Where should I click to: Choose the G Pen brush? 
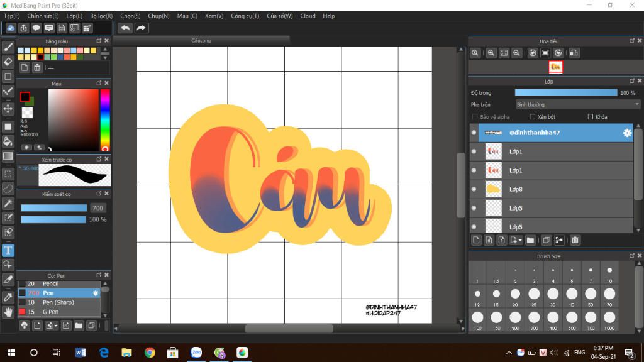59,312
